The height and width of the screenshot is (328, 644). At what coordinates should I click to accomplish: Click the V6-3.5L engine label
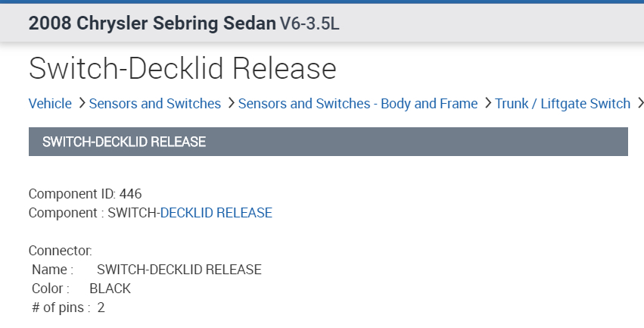[x=310, y=23]
